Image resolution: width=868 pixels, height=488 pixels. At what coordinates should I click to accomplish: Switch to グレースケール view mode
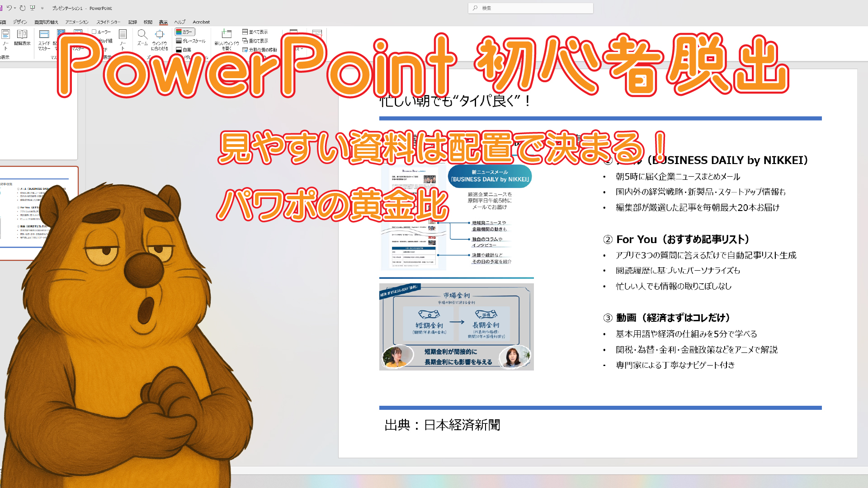coord(191,41)
